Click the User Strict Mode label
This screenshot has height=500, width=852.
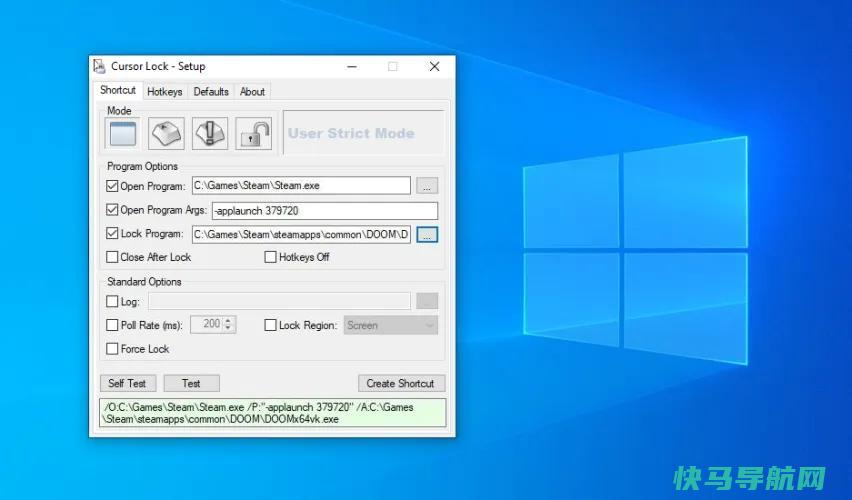(351, 133)
